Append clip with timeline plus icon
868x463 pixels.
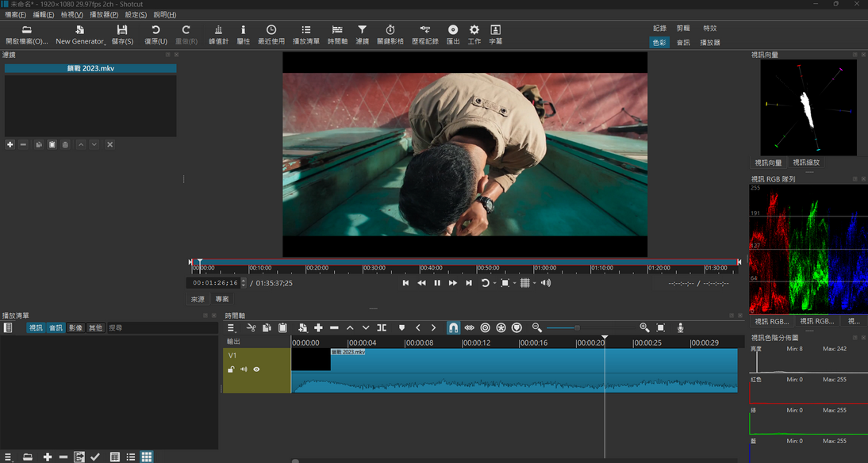point(318,328)
